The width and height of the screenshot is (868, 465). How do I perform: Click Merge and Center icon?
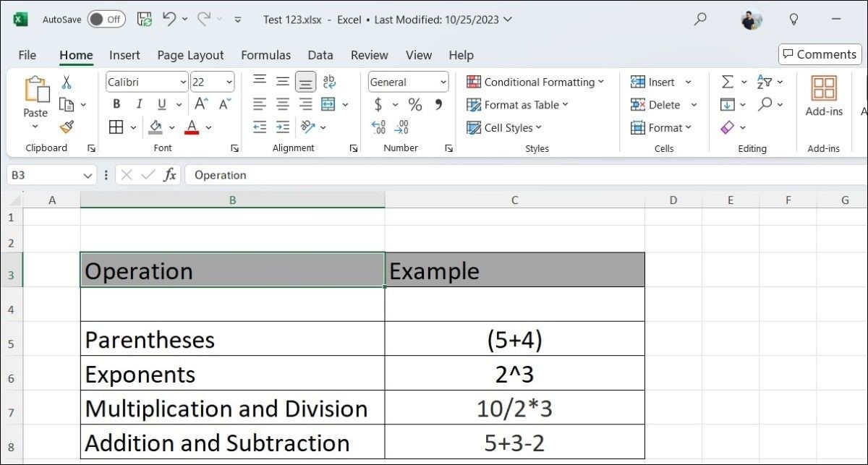pos(328,104)
